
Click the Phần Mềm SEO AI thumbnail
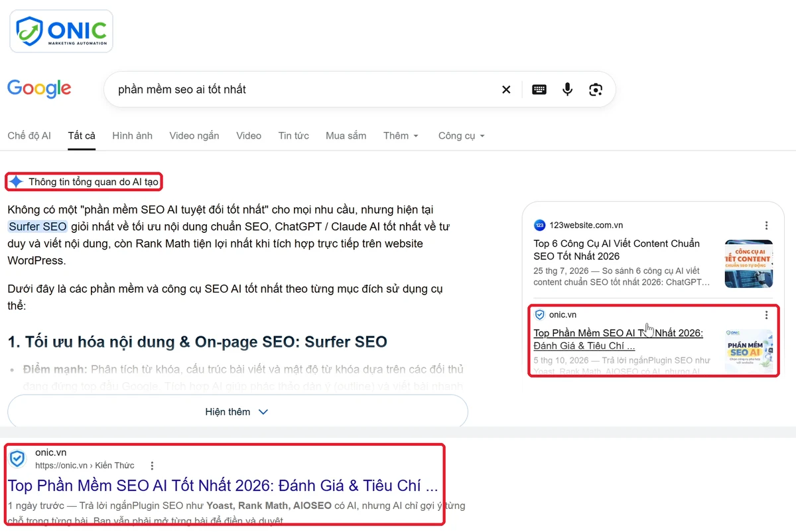pos(749,351)
